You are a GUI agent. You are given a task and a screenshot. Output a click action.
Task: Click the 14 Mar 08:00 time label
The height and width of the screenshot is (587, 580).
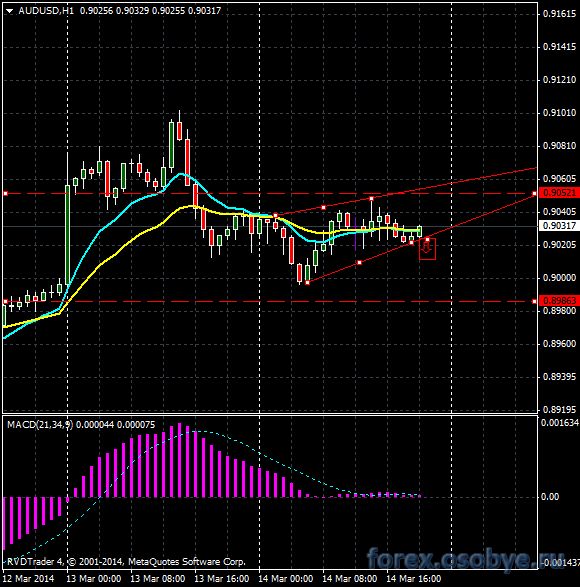(349, 579)
